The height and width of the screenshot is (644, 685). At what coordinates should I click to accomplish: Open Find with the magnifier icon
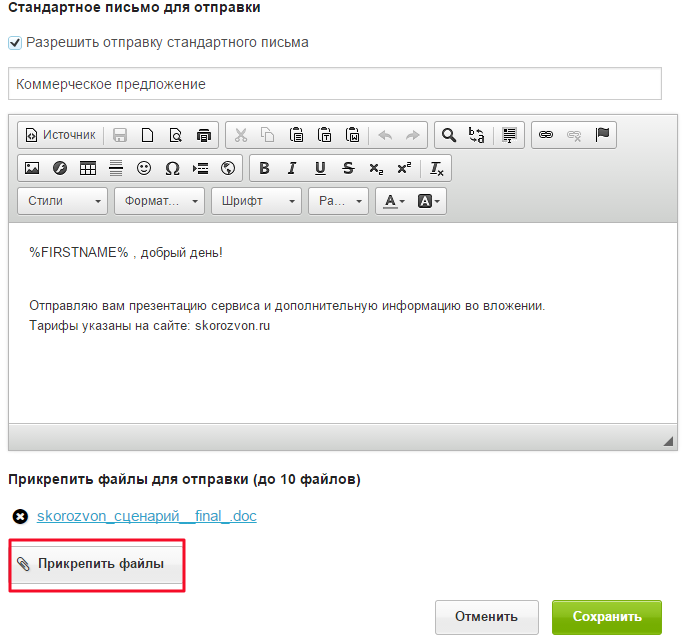[449, 135]
